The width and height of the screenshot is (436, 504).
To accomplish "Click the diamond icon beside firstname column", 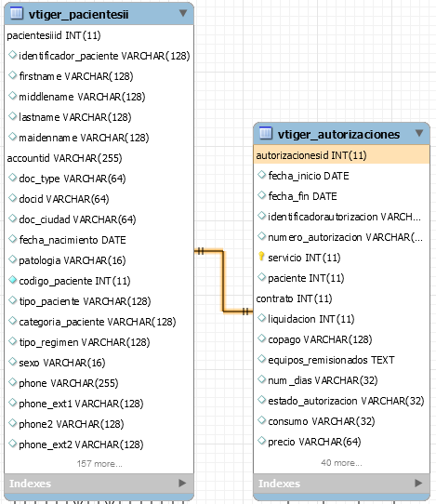I will click(x=12, y=75).
